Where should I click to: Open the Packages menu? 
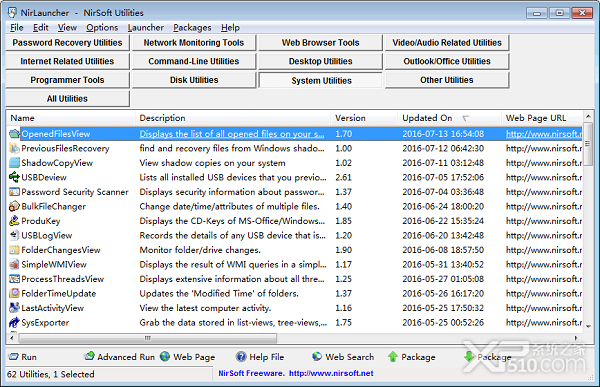[192, 28]
